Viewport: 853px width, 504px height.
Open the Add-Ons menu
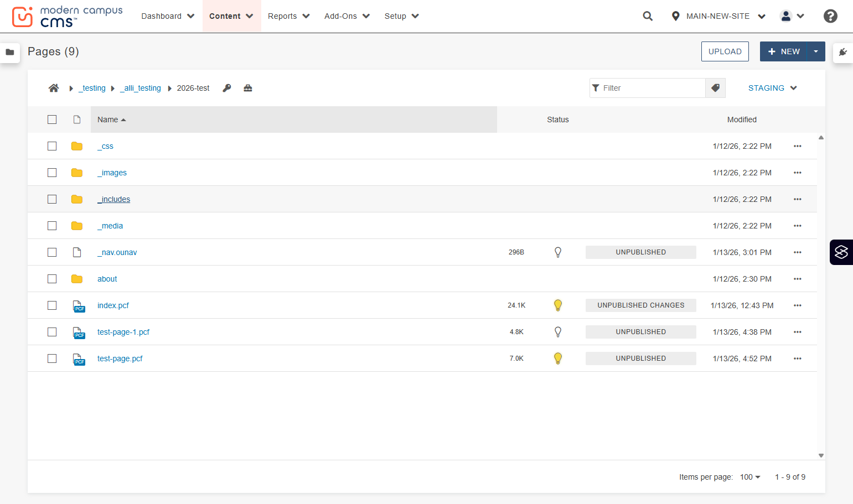pos(347,16)
